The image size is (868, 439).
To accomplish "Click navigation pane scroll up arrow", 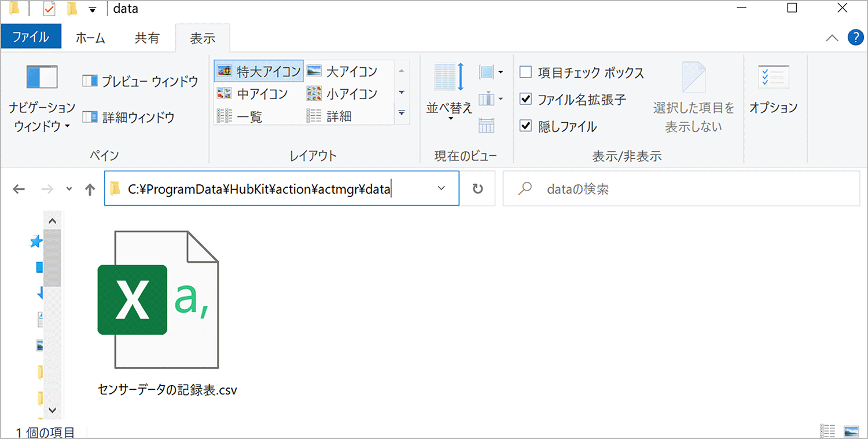I will click(x=52, y=221).
